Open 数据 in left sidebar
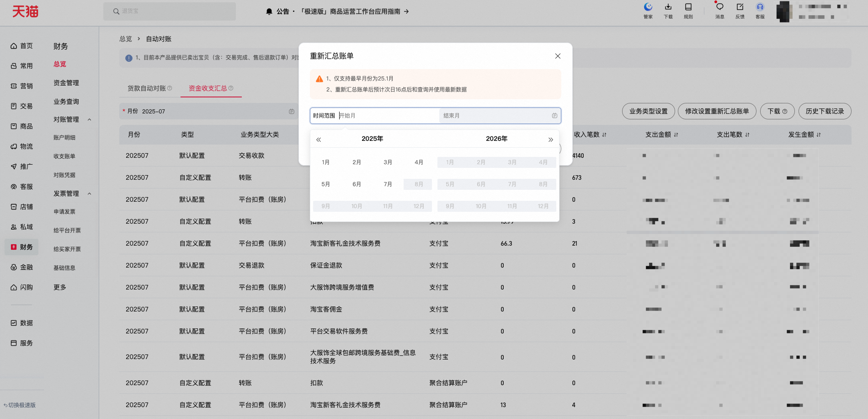The image size is (868, 419). coord(22,323)
